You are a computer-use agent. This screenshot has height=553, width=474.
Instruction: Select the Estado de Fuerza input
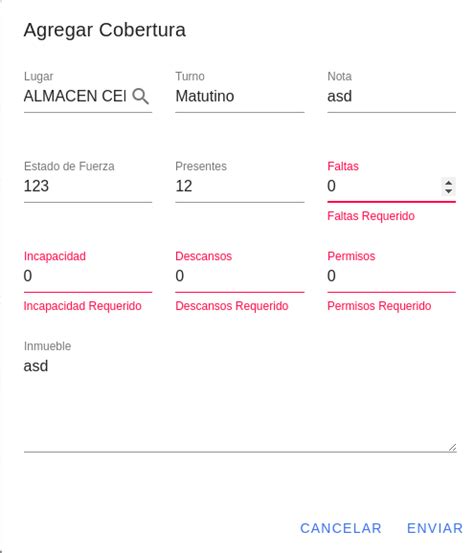(88, 186)
